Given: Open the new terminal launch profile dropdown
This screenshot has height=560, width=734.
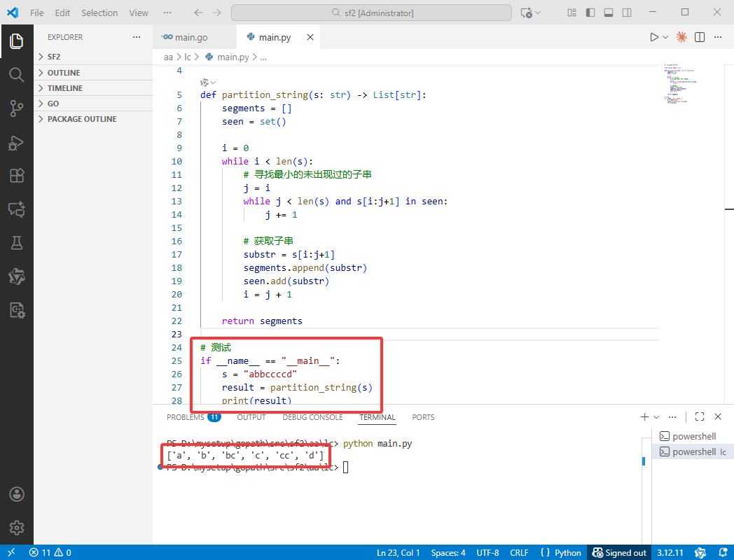Looking at the screenshot, I should point(656,416).
